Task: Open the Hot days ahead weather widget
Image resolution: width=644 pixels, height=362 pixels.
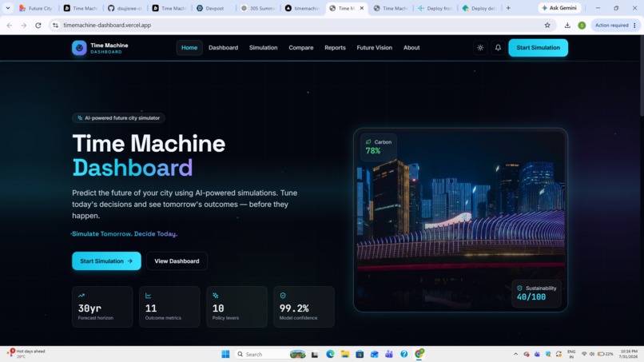Action: (26, 354)
